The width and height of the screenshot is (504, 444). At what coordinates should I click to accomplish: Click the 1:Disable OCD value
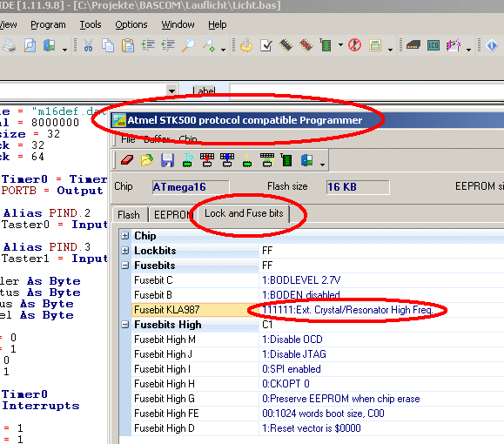click(292, 340)
